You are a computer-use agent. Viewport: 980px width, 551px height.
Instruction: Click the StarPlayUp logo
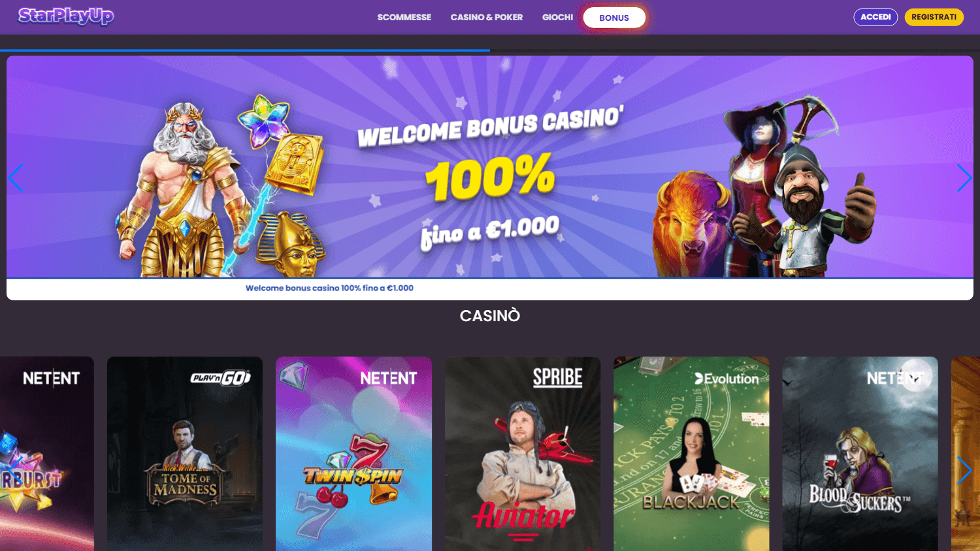[x=66, y=16]
